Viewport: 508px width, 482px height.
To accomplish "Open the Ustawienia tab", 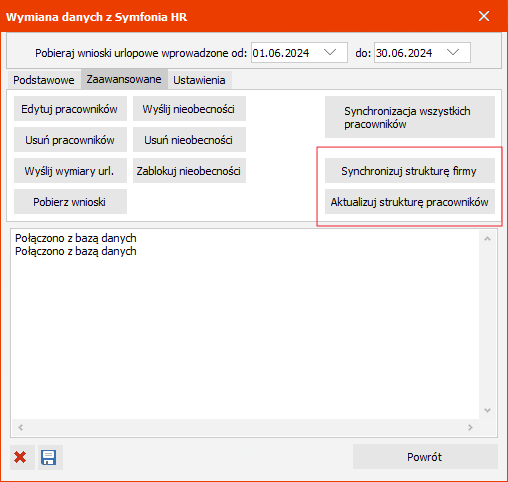I will (199, 80).
